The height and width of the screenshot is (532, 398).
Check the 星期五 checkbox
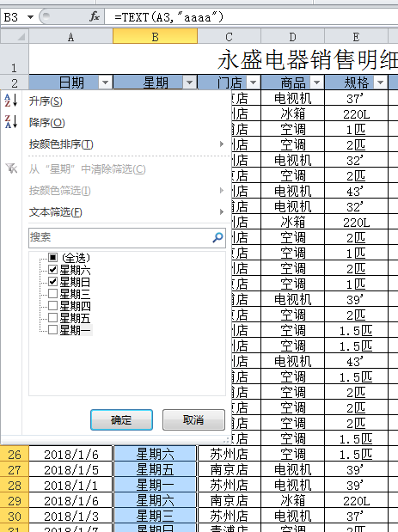[52, 318]
